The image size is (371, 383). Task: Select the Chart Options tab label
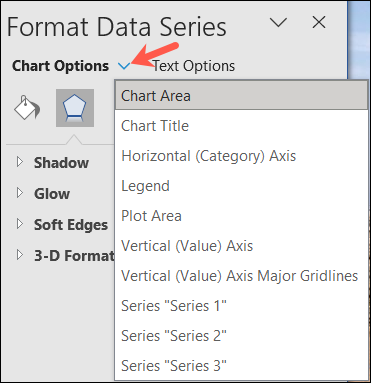[x=60, y=66]
